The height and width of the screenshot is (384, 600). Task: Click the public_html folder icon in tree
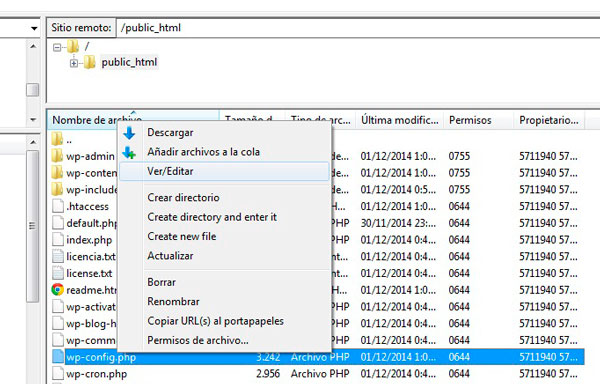(x=90, y=62)
